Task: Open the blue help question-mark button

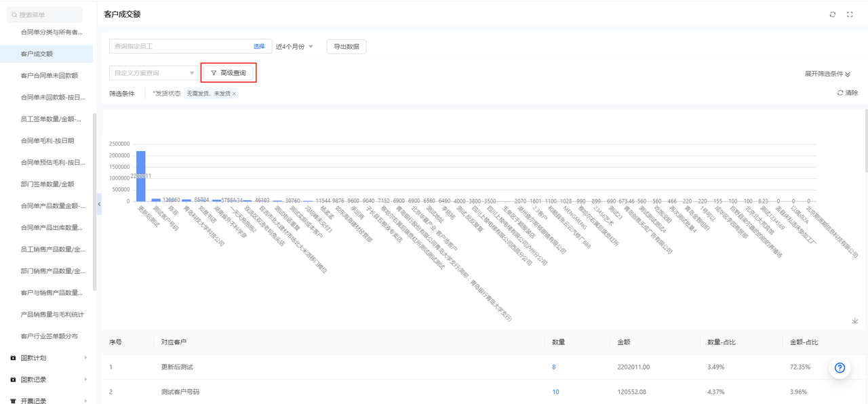Action: [x=840, y=367]
